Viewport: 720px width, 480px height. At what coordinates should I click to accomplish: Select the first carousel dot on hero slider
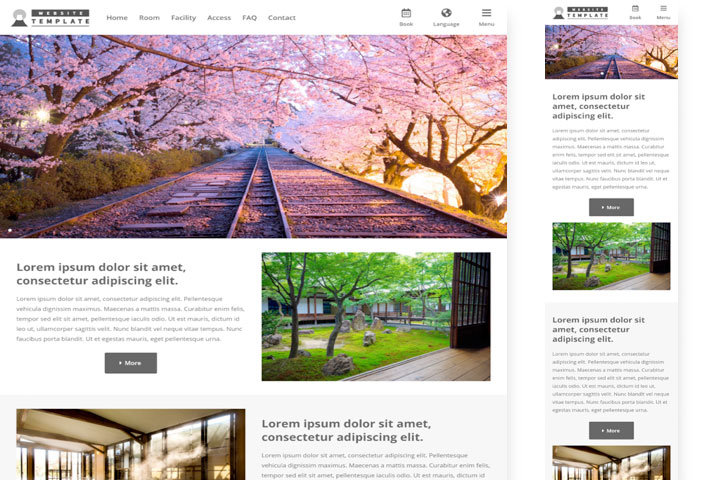(10, 230)
